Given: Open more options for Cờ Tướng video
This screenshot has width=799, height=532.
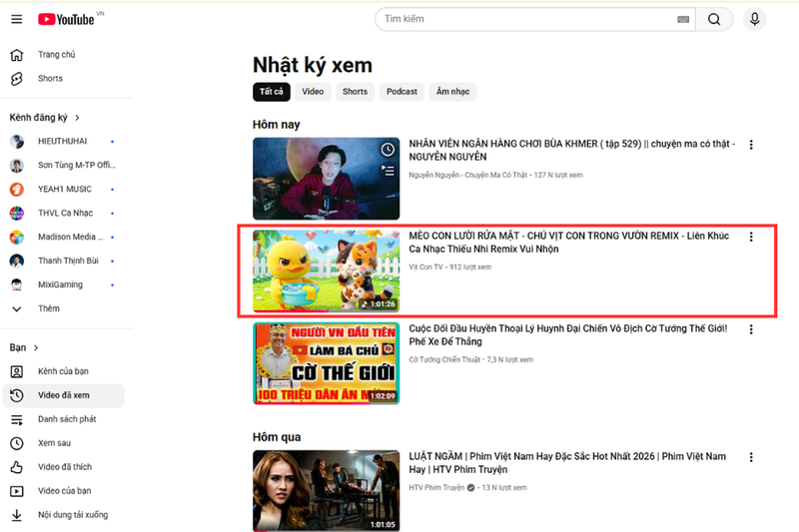Looking at the screenshot, I should click(x=751, y=329).
